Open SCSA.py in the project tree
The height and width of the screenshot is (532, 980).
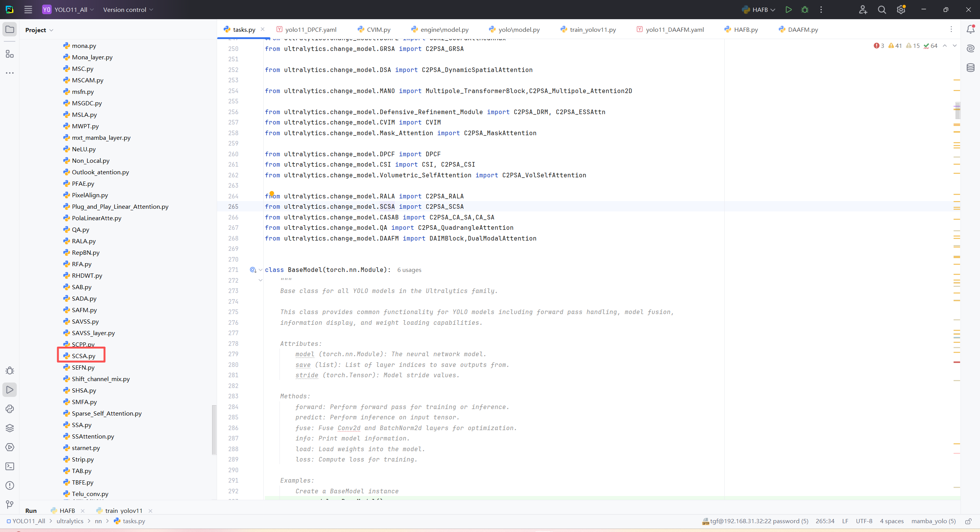click(x=83, y=356)
